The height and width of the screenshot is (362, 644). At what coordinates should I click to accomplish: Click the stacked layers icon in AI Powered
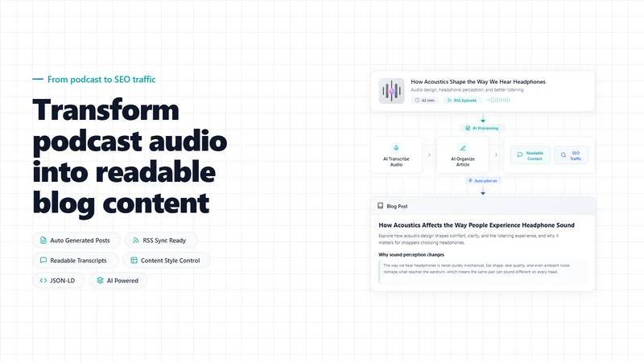pos(100,280)
